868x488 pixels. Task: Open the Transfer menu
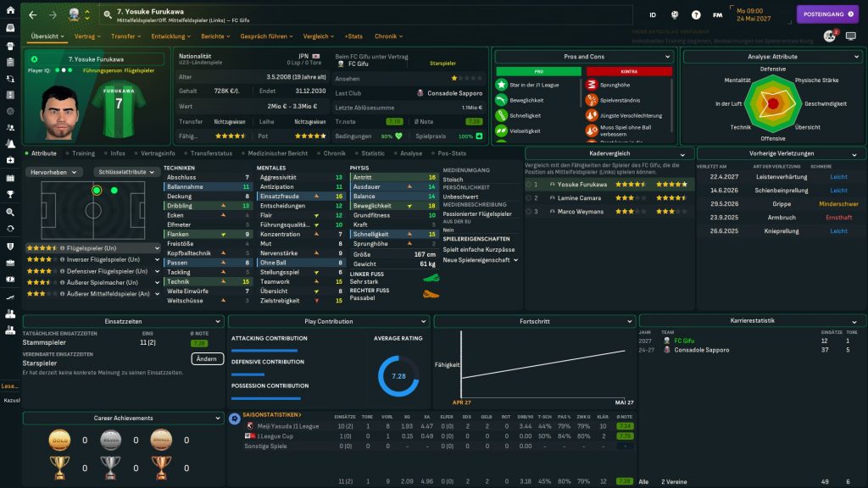tap(125, 36)
